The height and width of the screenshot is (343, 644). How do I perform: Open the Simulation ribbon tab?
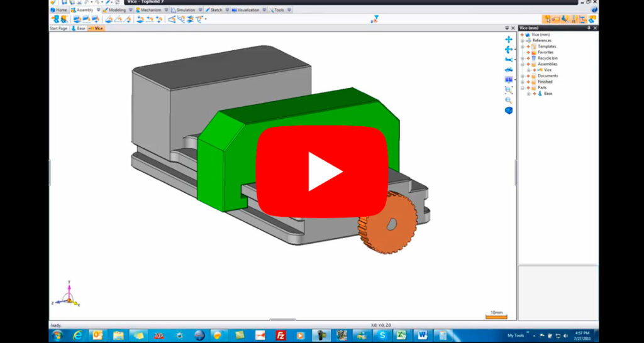point(184,10)
